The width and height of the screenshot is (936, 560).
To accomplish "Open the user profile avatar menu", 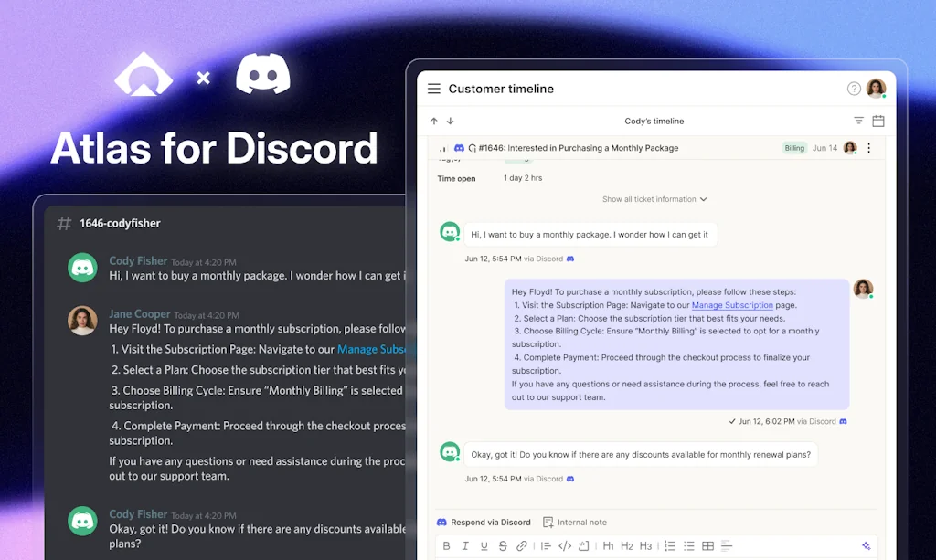I will (876, 89).
